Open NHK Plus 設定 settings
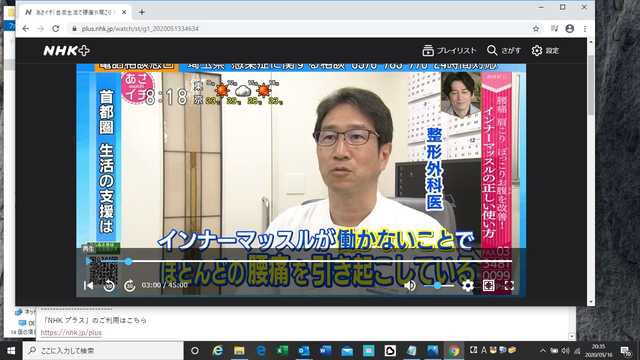Screen dimensions: 640x360 point(545,50)
